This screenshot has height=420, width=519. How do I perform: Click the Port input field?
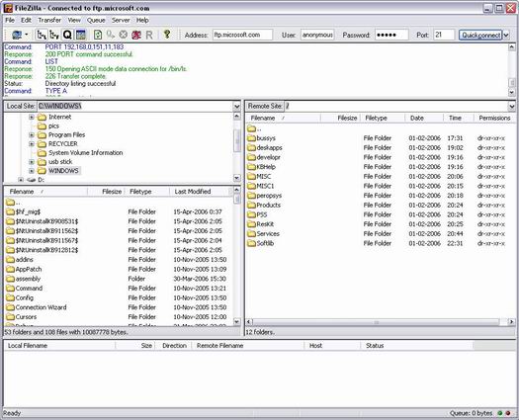444,35
